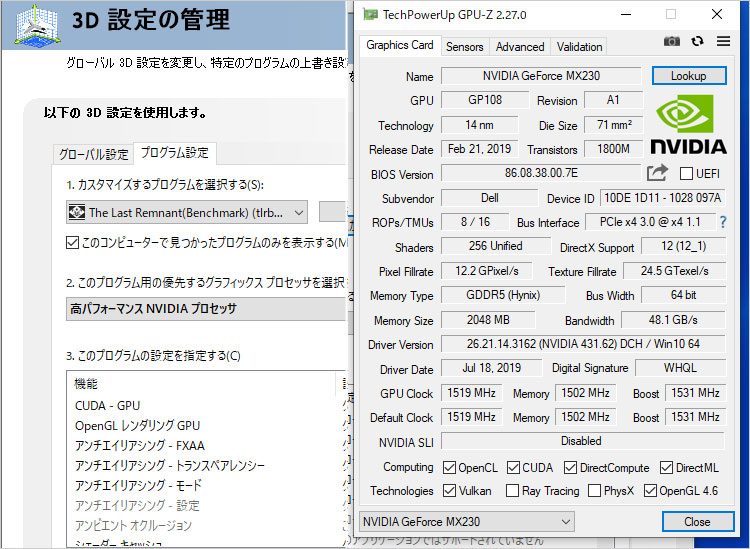Click the Release Date value Feb 21, 2019
This screenshot has width=750, height=549.
tap(479, 149)
